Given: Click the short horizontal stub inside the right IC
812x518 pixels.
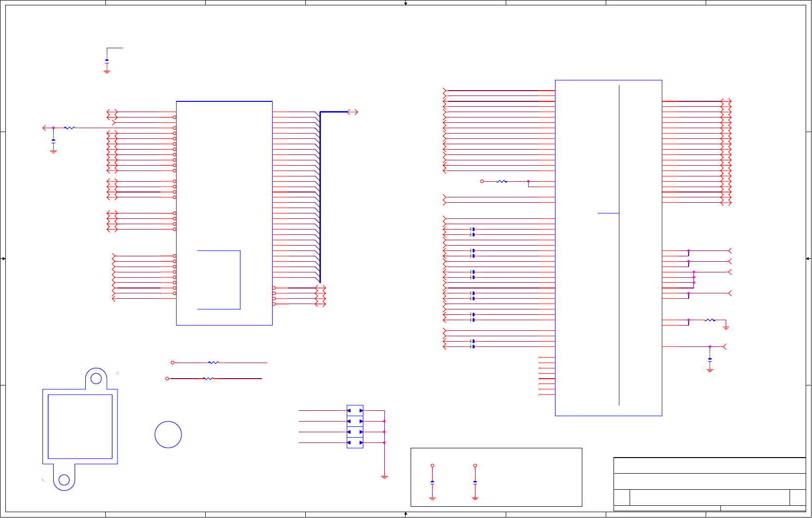Looking at the screenshot, I should pyautogui.click(x=608, y=213).
